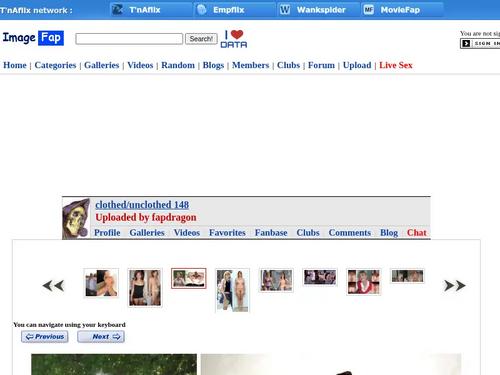The height and width of the screenshot is (375, 500).
Task: Click the Sign In button
Action: tap(480, 44)
